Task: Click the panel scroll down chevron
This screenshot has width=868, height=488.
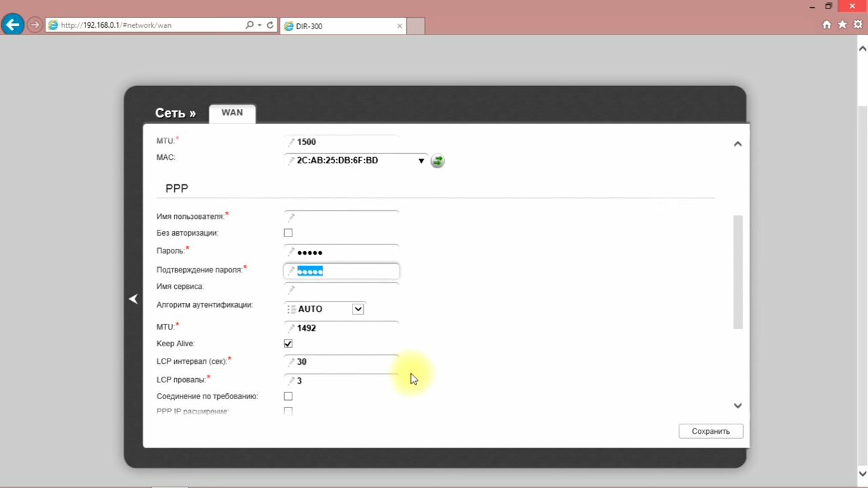Action: (x=738, y=405)
